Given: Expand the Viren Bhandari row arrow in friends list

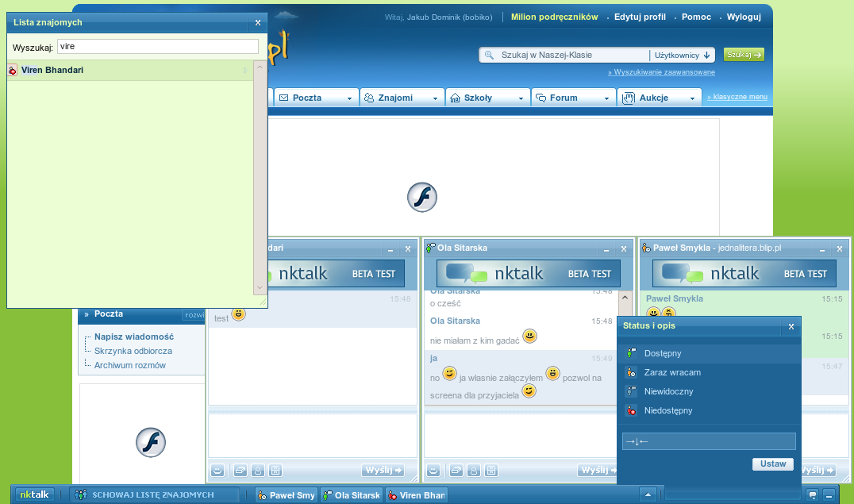Looking at the screenshot, I should click(x=245, y=71).
